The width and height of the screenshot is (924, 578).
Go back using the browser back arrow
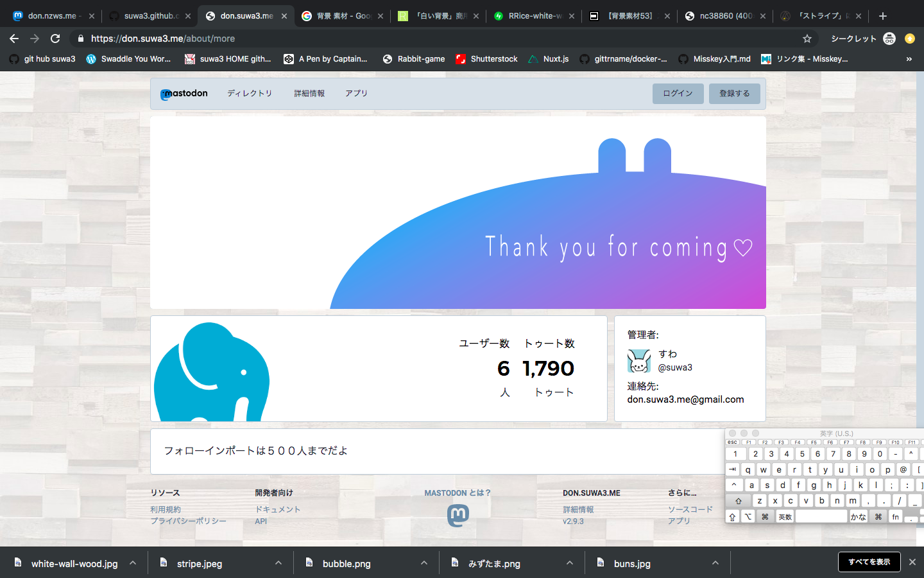click(14, 39)
